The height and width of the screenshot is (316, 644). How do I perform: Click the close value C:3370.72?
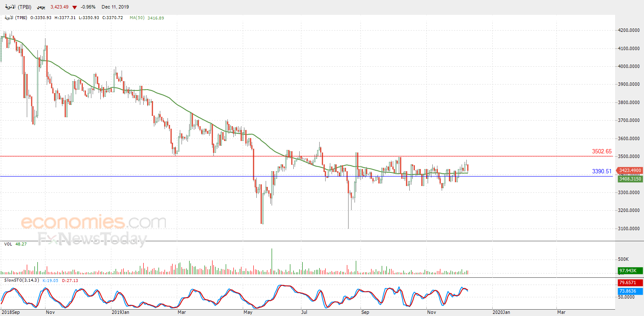pos(113,18)
